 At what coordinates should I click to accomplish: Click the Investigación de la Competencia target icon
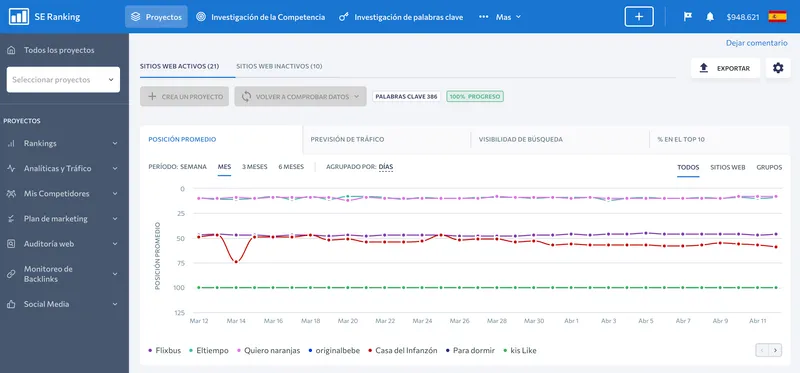[x=201, y=17]
